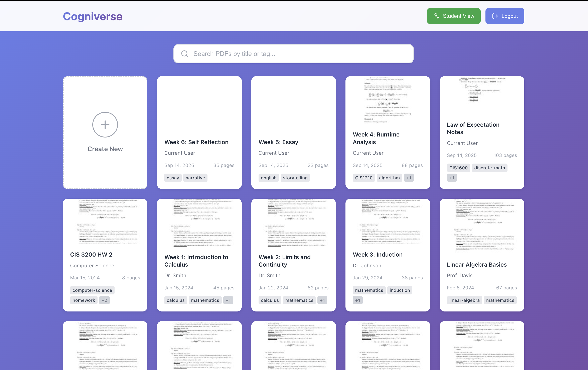The image size is (588, 370).
Task: Click the magnifier icon in search bar
Action: (x=185, y=54)
